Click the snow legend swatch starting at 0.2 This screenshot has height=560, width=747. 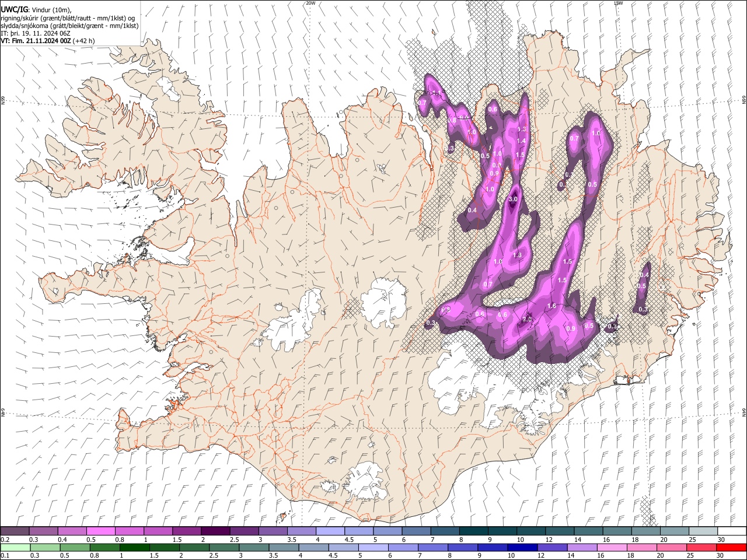15,531
